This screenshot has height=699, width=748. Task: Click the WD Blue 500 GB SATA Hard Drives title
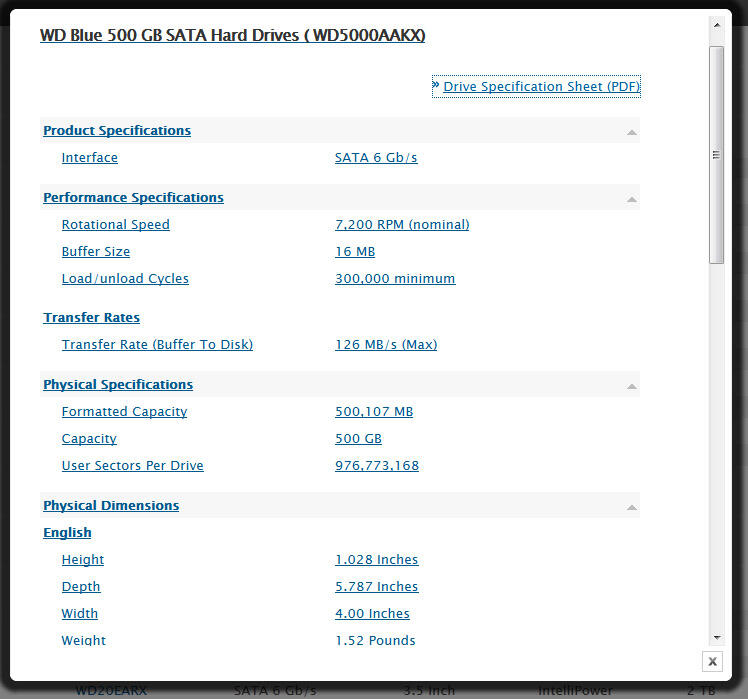(232, 35)
